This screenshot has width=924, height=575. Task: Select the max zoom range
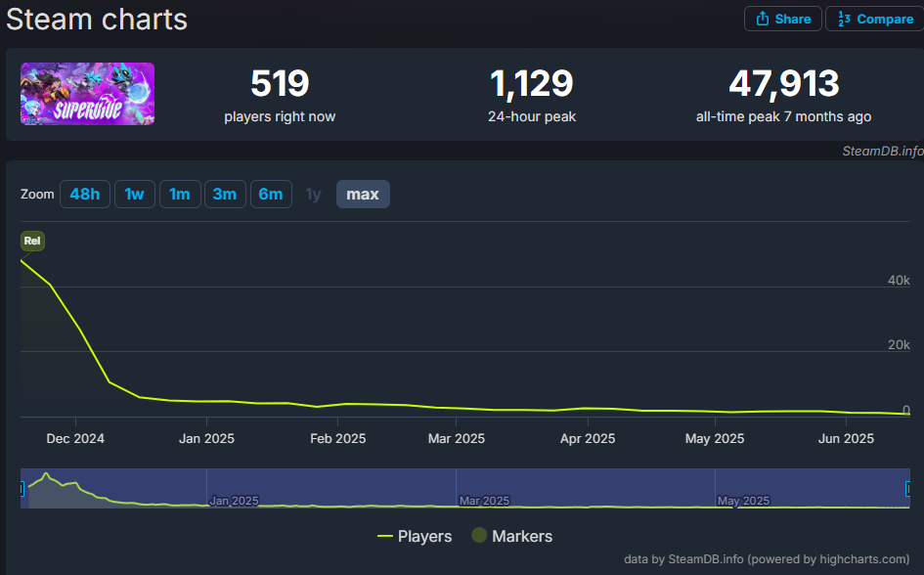coord(363,194)
